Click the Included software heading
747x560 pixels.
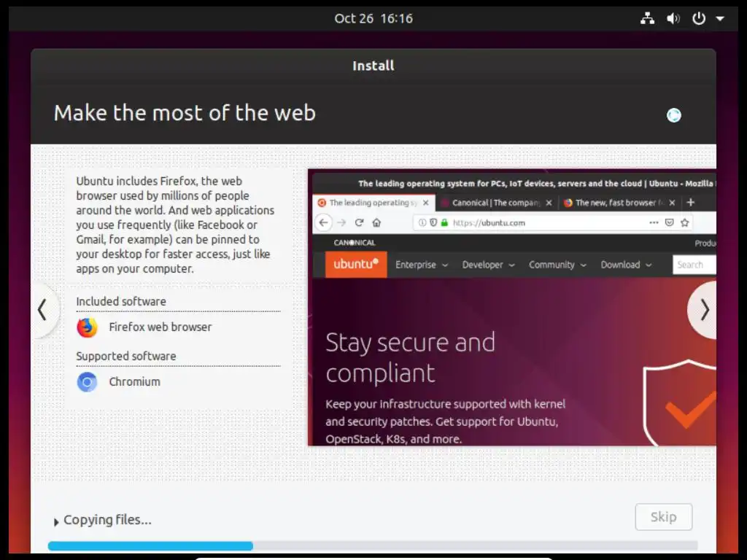pyautogui.click(x=121, y=301)
